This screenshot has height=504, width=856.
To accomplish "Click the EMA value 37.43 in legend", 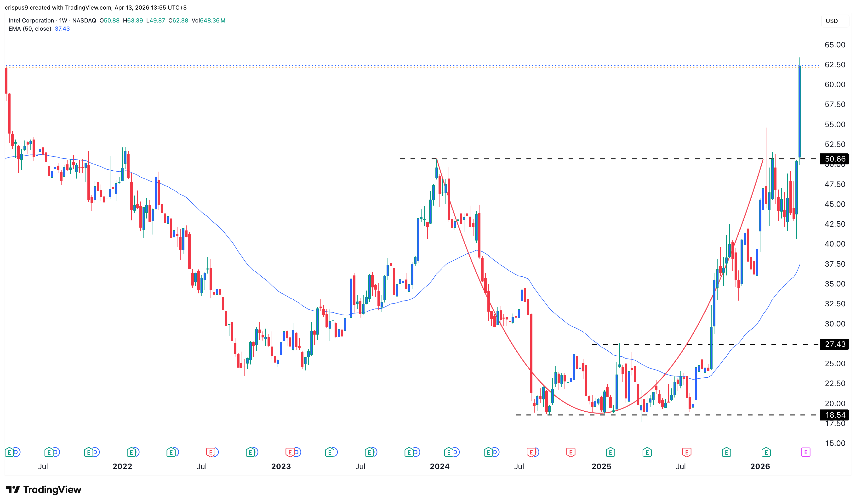I will pyautogui.click(x=62, y=29).
